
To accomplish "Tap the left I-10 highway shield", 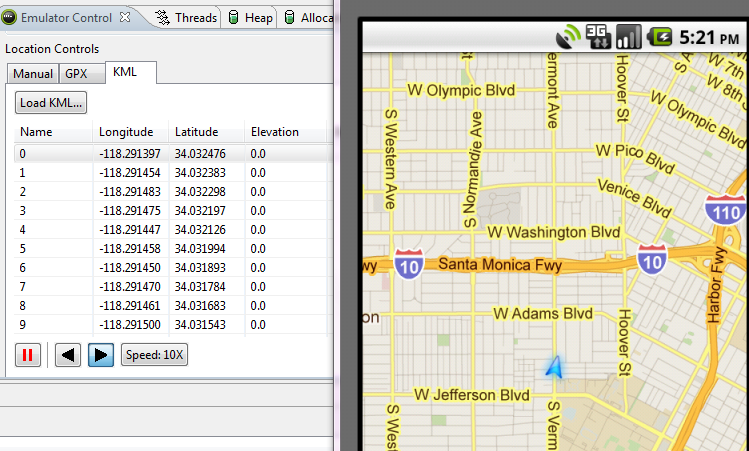I will 409,264.
